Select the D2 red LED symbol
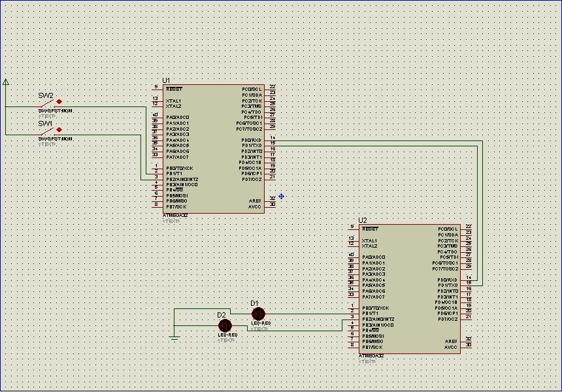This screenshot has width=562, height=392. click(225, 325)
